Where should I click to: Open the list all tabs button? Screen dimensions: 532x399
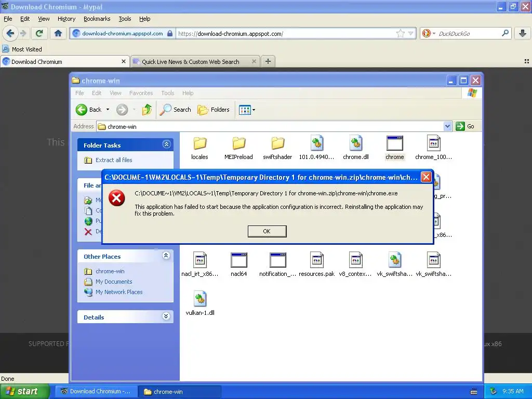click(x=527, y=61)
